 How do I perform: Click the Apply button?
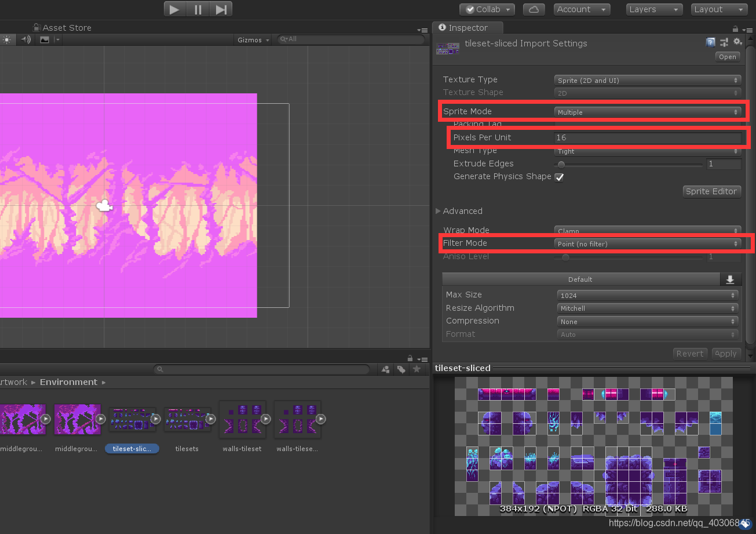[725, 354]
